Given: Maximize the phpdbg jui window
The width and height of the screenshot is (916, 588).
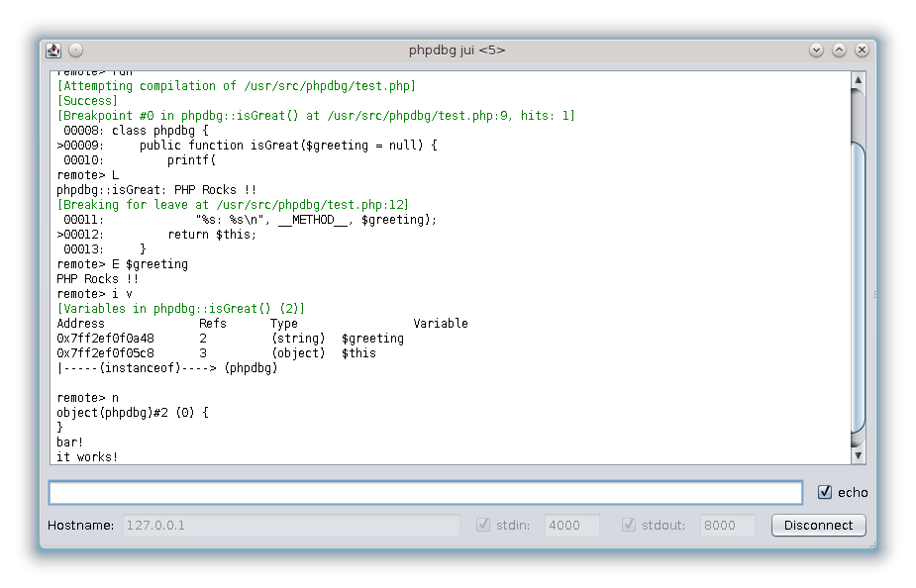Looking at the screenshot, I should 839,50.
